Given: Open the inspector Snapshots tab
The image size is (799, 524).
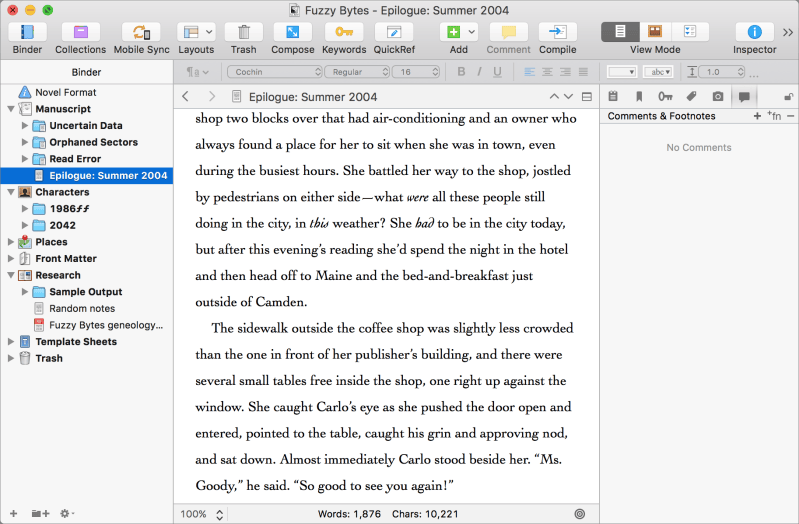Looking at the screenshot, I should click(x=717, y=96).
